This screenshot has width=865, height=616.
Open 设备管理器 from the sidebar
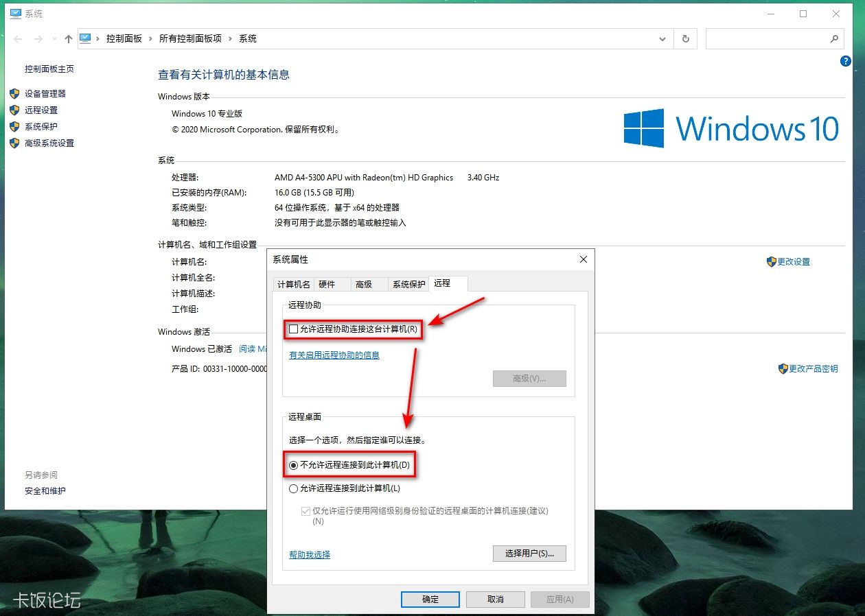tap(45, 94)
